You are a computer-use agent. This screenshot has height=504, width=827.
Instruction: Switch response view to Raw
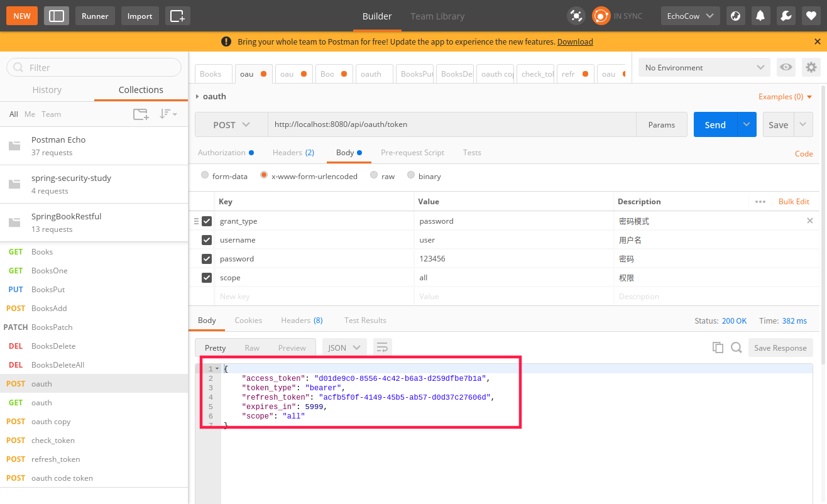pos(252,348)
